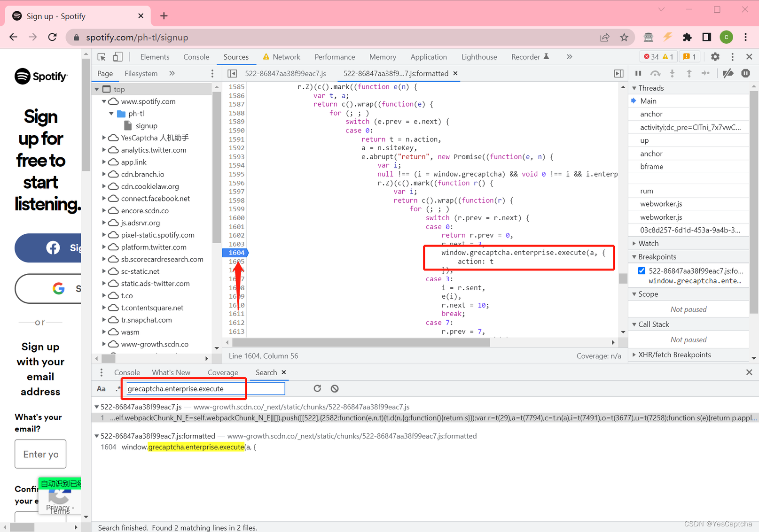The height and width of the screenshot is (532, 759).
Task: Open Chrome extensions puzzle icon
Action: tap(687, 37)
